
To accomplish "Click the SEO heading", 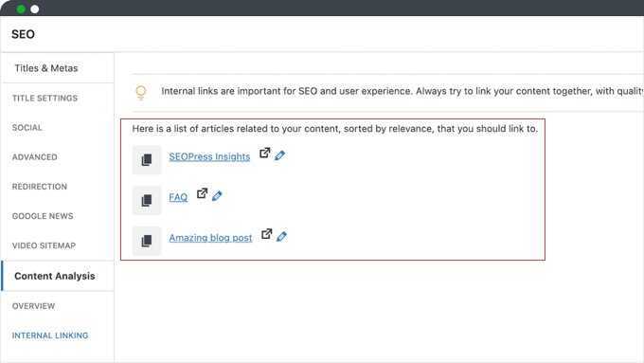I will pyautogui.click(x=23, y=34).
